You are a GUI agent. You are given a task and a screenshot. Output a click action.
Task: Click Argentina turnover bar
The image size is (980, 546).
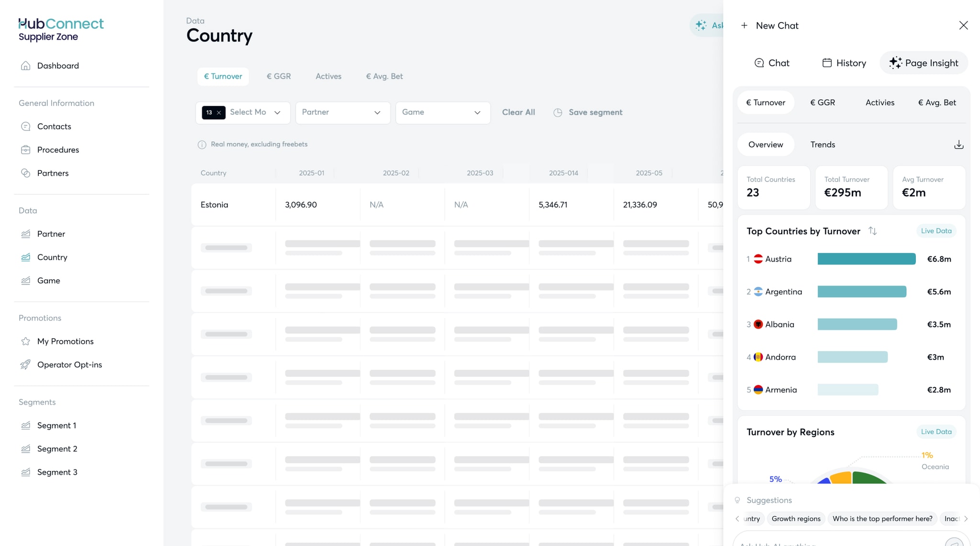[x=862, y=292]
